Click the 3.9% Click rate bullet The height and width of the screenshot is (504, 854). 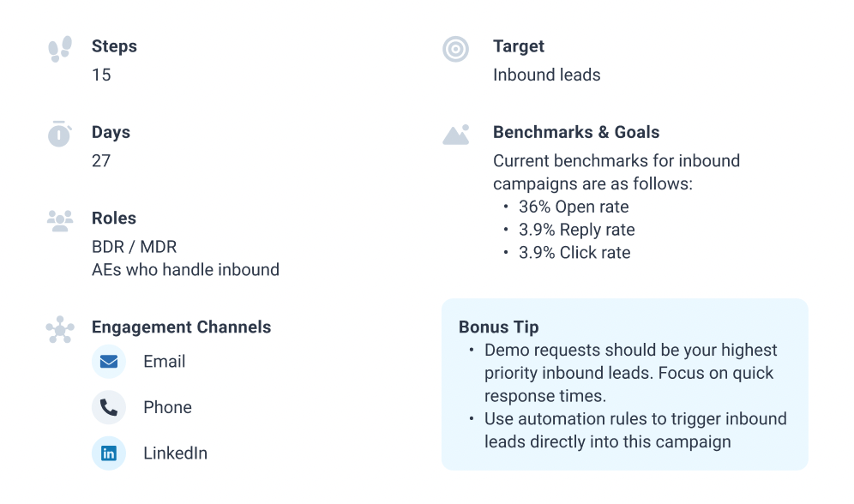tap(574, 253)
